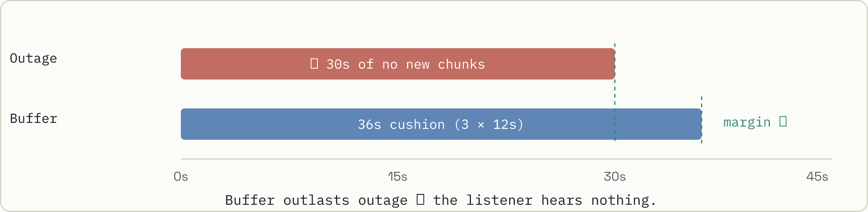Image resolution: width=868 pixels, height=212 pixels.
Task: Click the dashed green line at outage end
Action: pos(615,92)
